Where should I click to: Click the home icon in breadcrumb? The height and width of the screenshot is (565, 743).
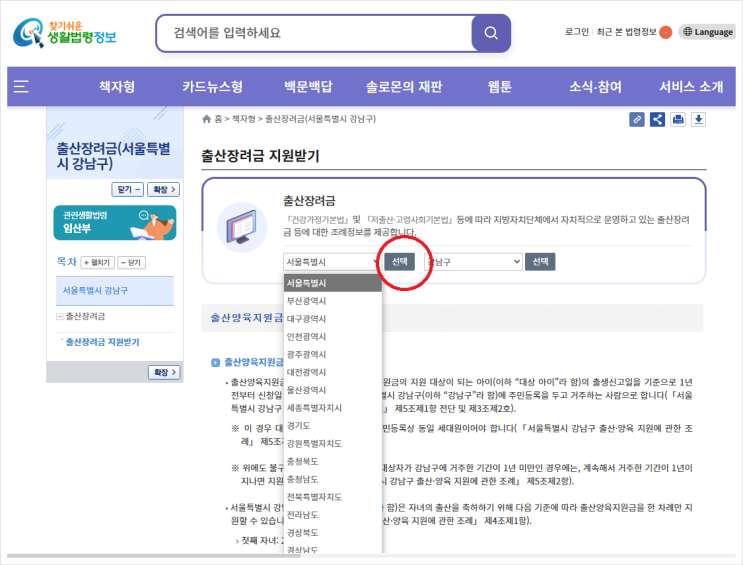pos(206,119)
